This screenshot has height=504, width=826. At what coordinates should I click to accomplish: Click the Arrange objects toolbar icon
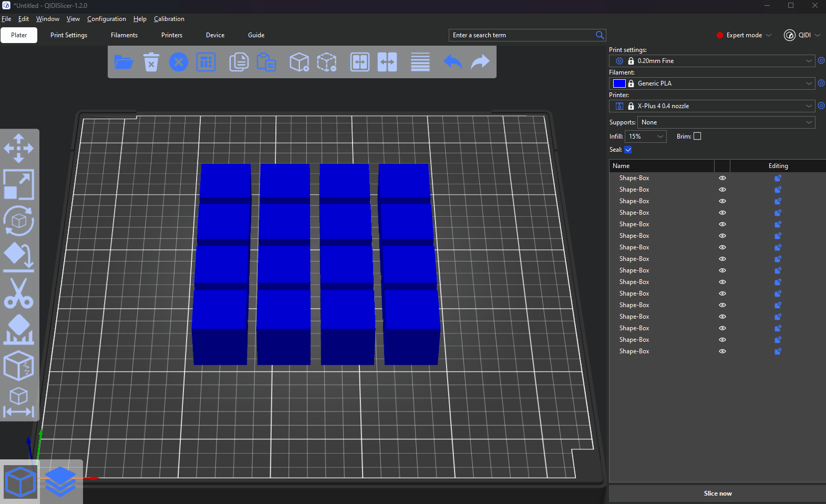(206, 62)
